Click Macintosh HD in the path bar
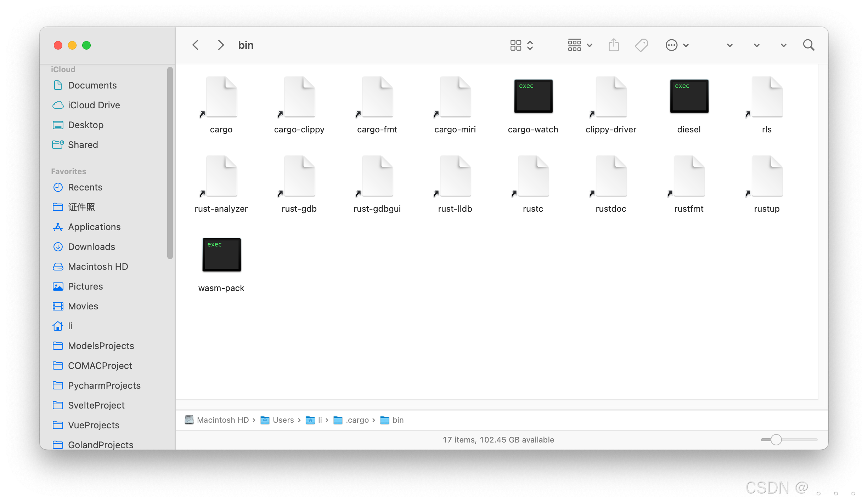This screenshot has height=502, width=868. click(x=216, y=420)
